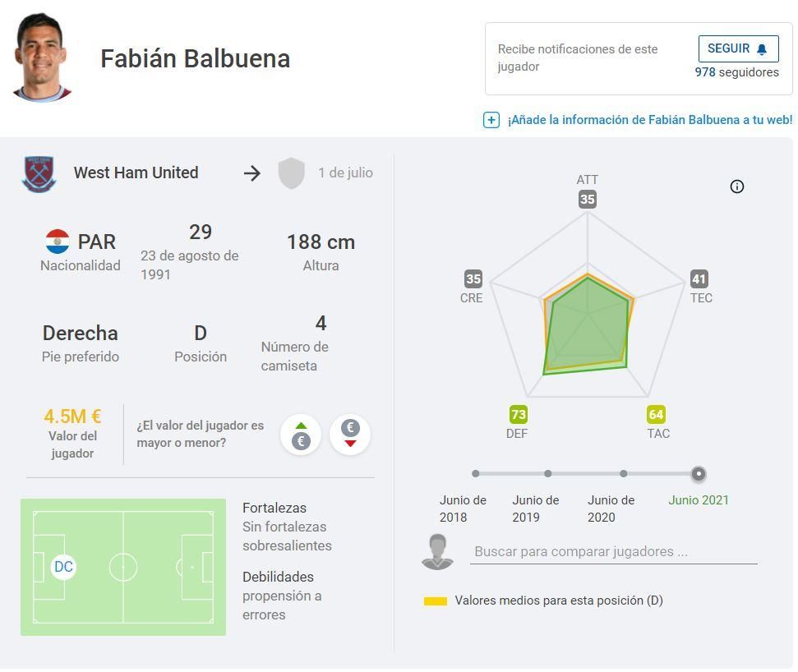Open the radar chart info icon
The height and width of the screenshot is (672, 798).
[737, 186]
